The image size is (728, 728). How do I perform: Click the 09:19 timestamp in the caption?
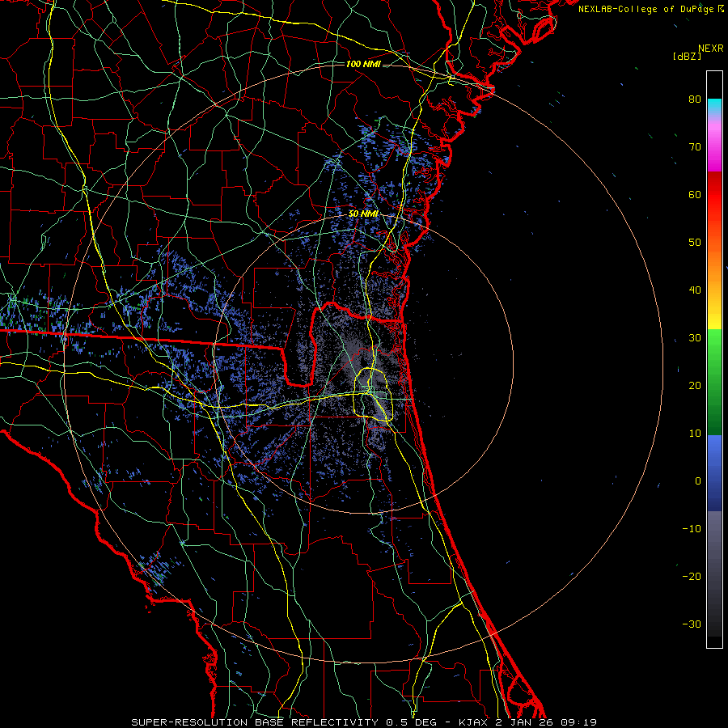[578, 722]
